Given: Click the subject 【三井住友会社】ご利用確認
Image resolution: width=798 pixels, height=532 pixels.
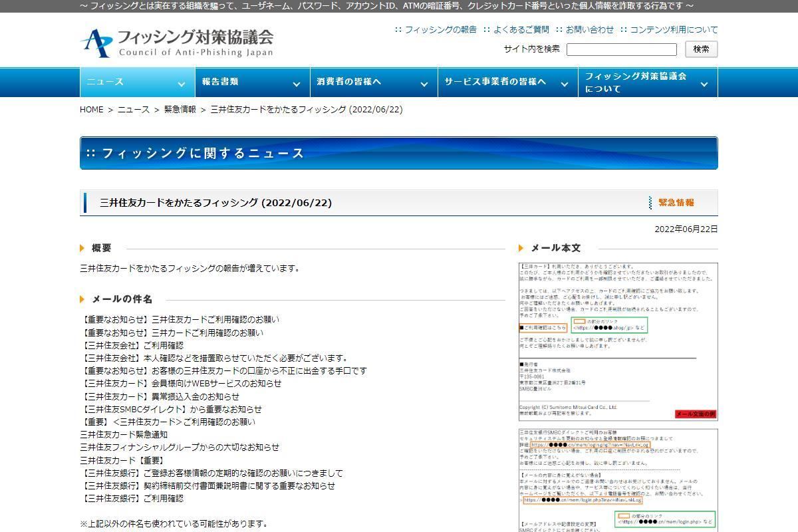Looking at the screenshot, I should tap(132, 345).
